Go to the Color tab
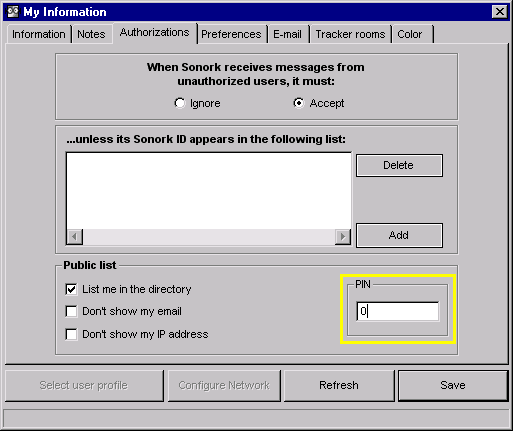The image size is (513, 431). 410,34
